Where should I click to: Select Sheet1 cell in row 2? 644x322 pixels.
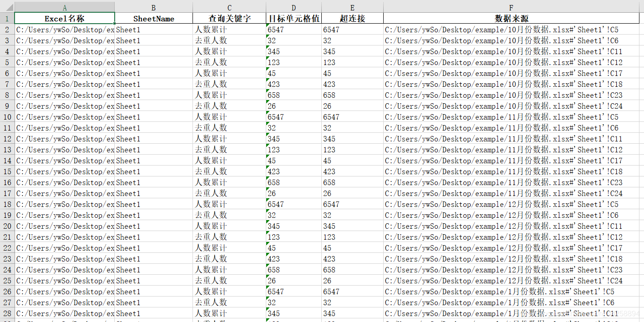pyautogui.click(x=154, y=30)
